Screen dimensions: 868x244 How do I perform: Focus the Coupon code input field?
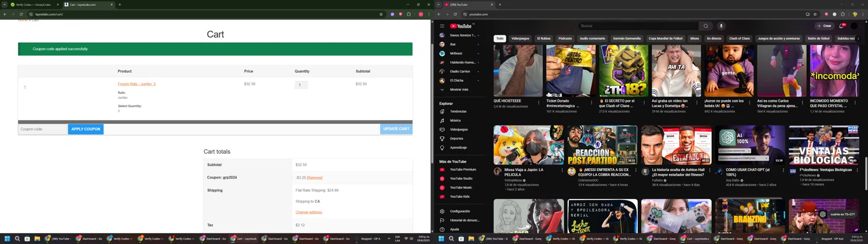[x=42, y=129]
